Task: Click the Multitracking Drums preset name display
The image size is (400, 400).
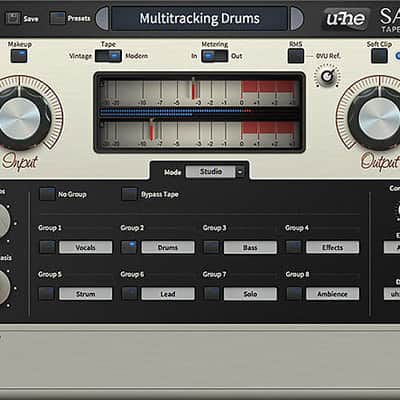Action: (199, 18)
